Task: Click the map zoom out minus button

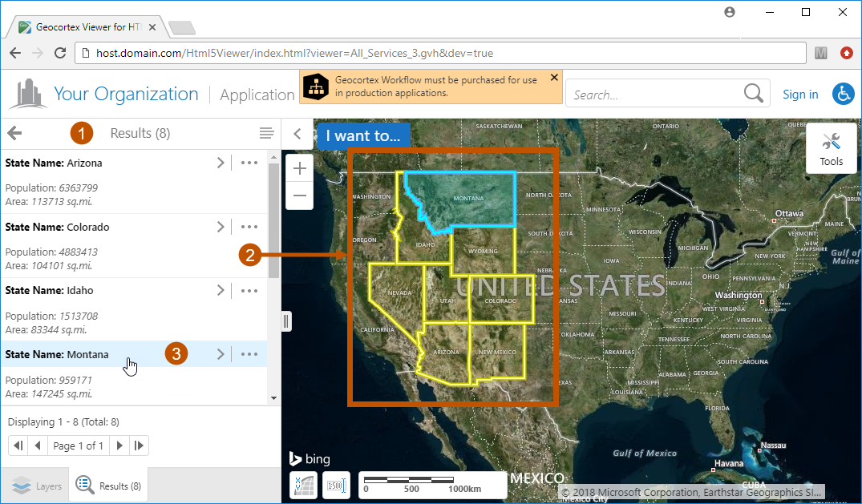Action: pos(300,196)
